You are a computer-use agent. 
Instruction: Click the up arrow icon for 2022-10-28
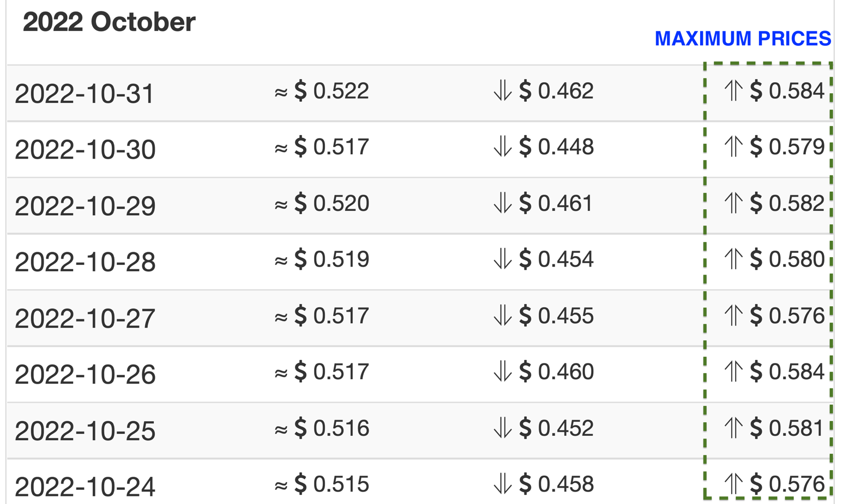(733, 259)
